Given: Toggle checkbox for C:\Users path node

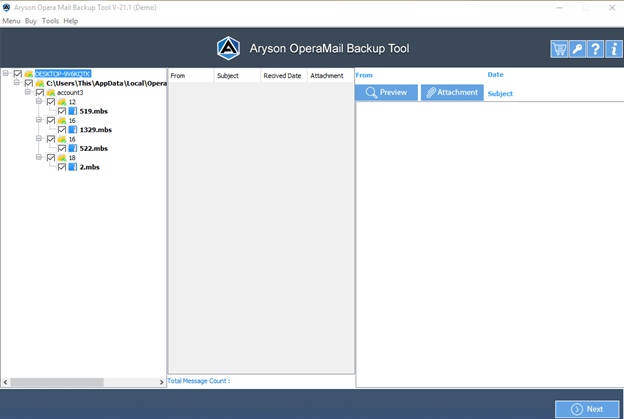Looking at the screenshot, I should (29, 83).
